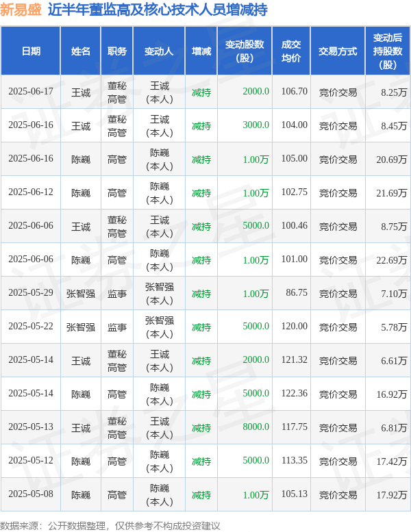The width and height of the screenshot is (411, 532).
Task: Click the 变动股数(股) column header
Action: point(245,51)
